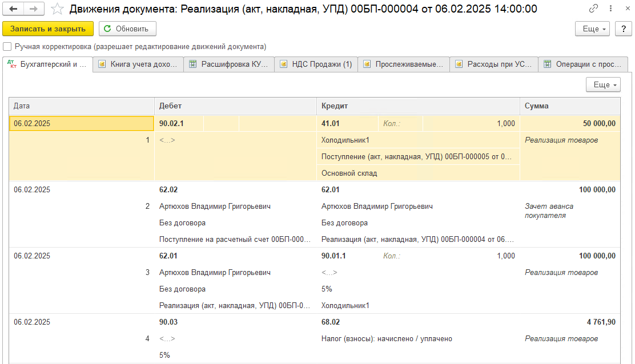Click the icon on Расшифровка КУ tab
Viewport: 635px width, 364px height.
(x=193, y=64)
